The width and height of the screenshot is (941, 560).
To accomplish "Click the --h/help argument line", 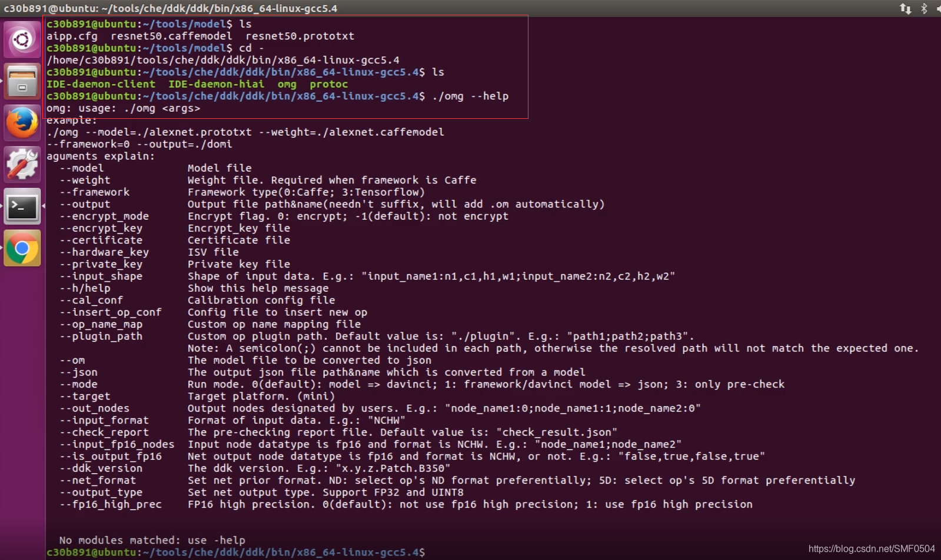I will [194, 288].
